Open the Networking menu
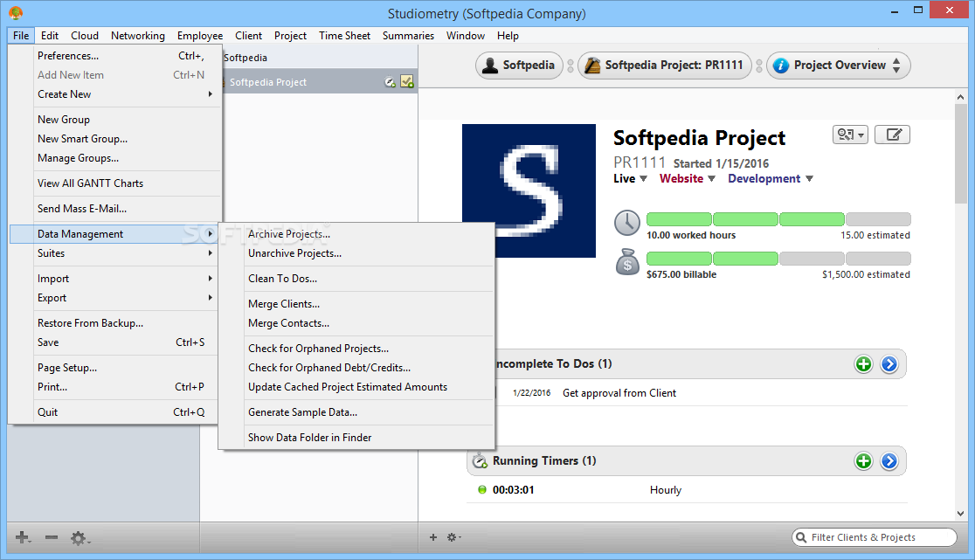The width and height of the screenshot is (975, 560). [x=138, y=36]
